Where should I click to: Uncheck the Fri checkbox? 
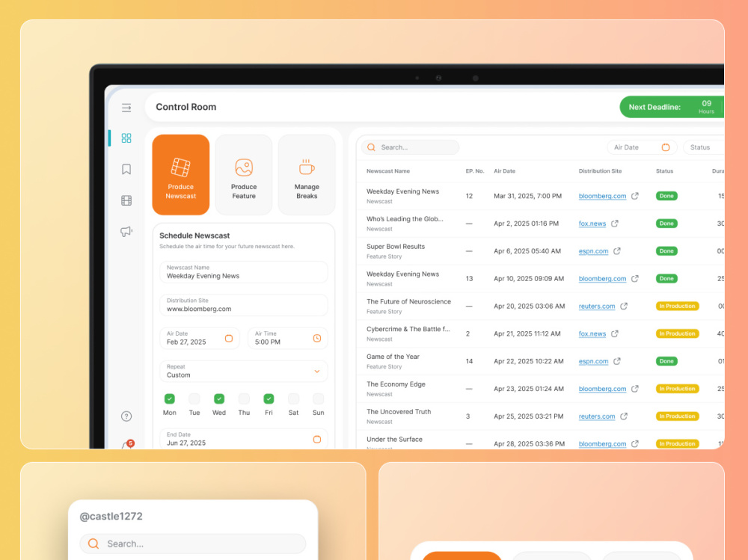(269, 399)
